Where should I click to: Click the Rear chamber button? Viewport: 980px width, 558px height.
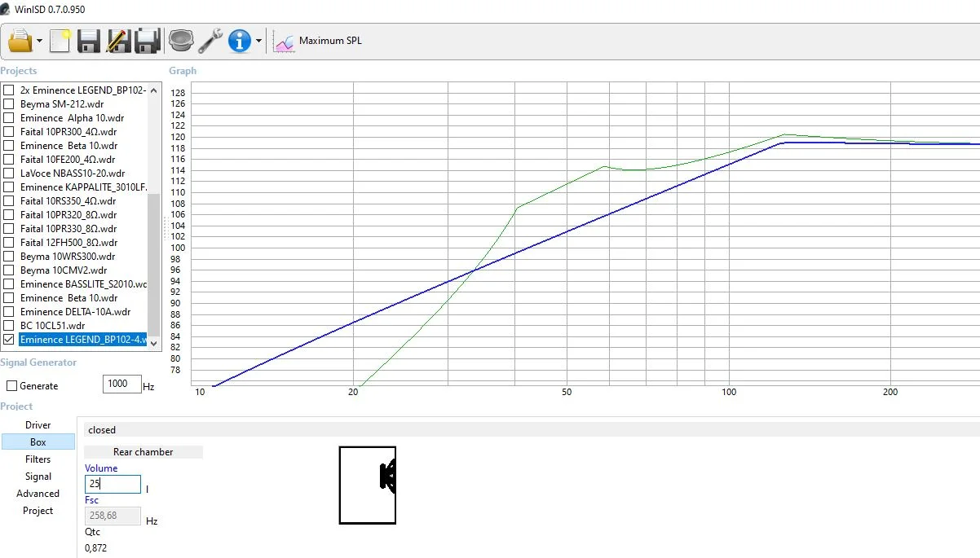[x=143, y=452]
